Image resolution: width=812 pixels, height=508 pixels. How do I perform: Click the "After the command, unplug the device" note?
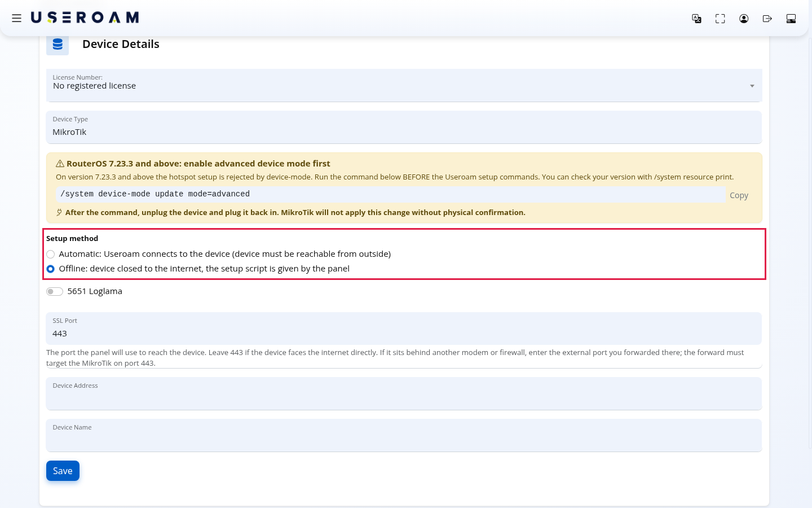pos(295,213)
